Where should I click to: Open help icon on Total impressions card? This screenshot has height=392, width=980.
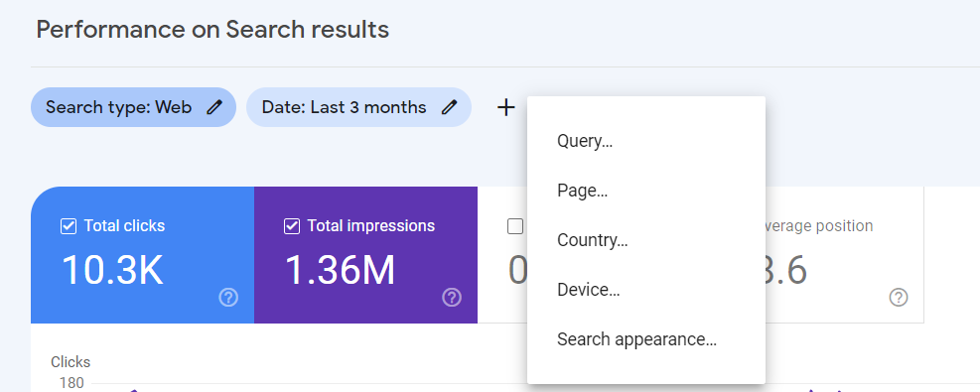click(x=452, y=298)
